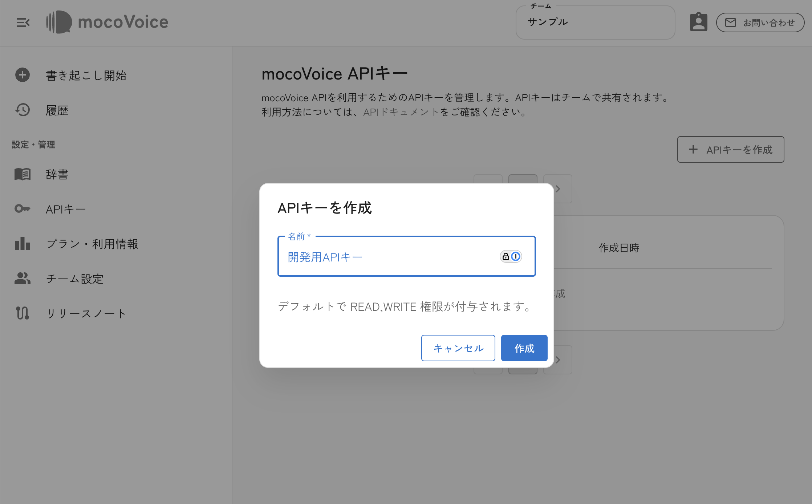Open 辞書 menu item
812x504 pixels.
[57, 174]
